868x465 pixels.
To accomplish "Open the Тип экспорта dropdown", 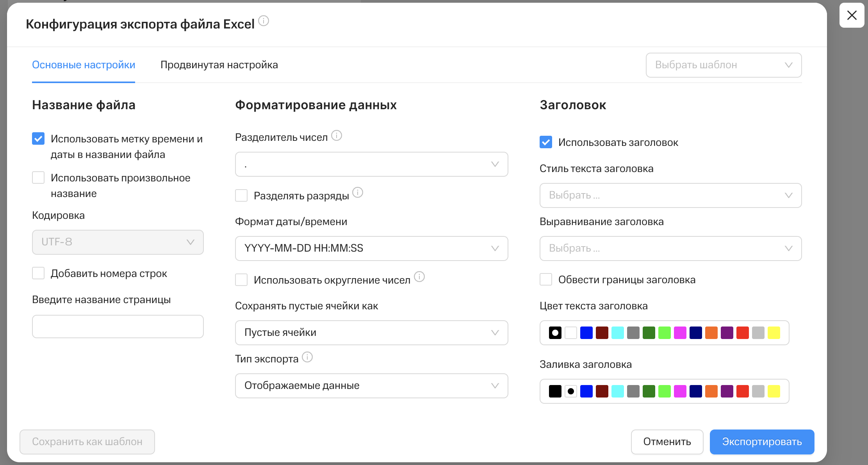I will click(x=371, y=386).
